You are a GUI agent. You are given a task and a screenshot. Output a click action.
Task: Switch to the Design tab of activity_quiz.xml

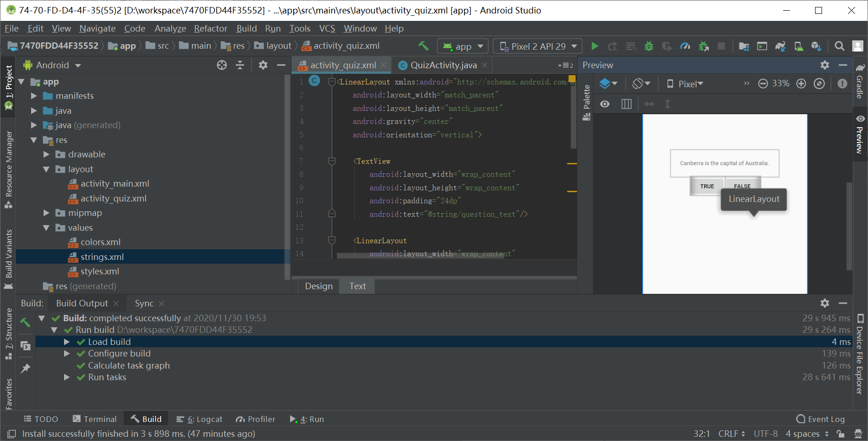click(318, 286)
